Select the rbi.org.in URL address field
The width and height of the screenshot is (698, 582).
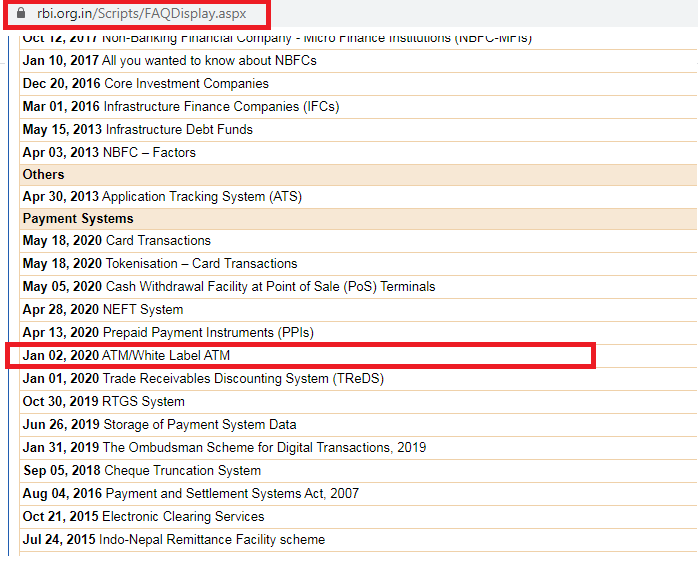(142, 13)
